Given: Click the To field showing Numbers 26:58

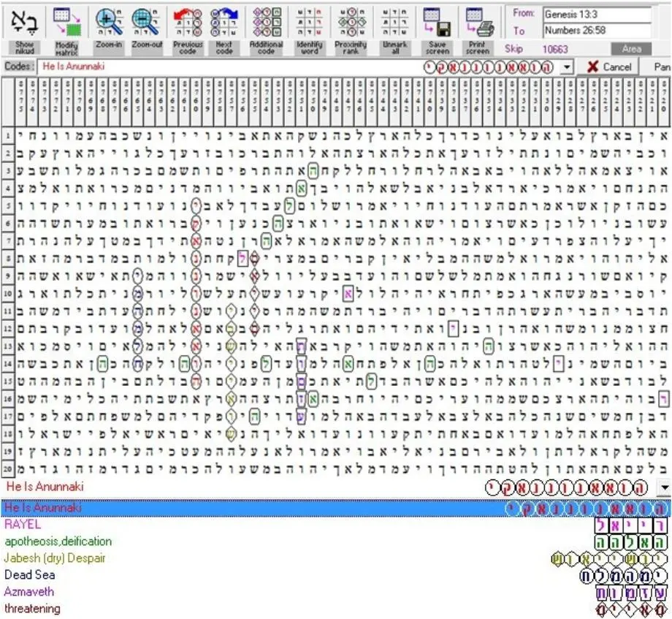Looking at the screenshot, I should pyautogui.click(x=597, y=31).
